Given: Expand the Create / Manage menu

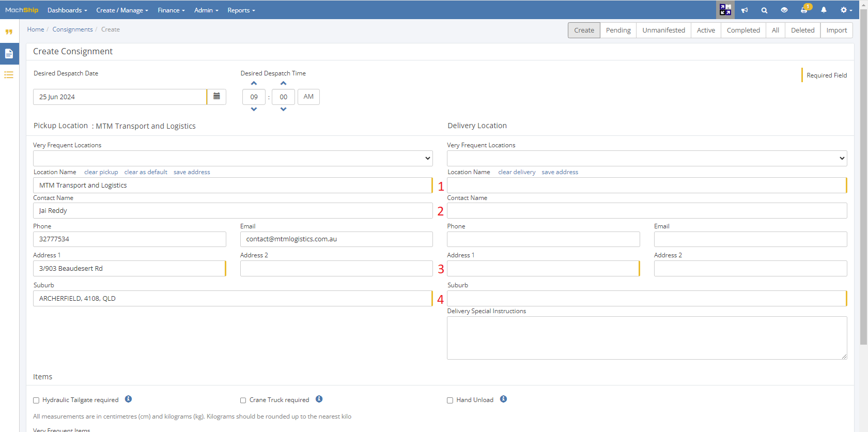Looking at the screenshot, I should [122, 10].
